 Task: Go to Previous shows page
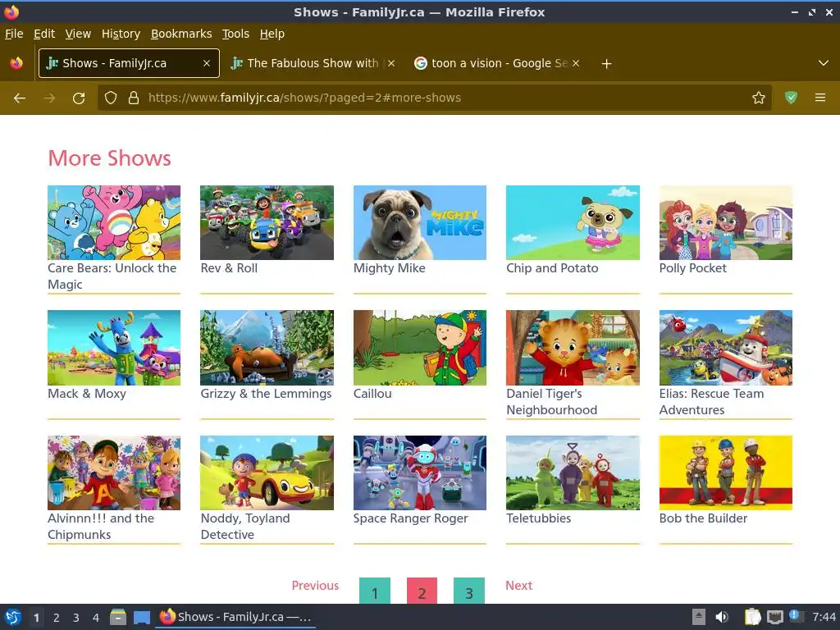[x=315, y=586]
